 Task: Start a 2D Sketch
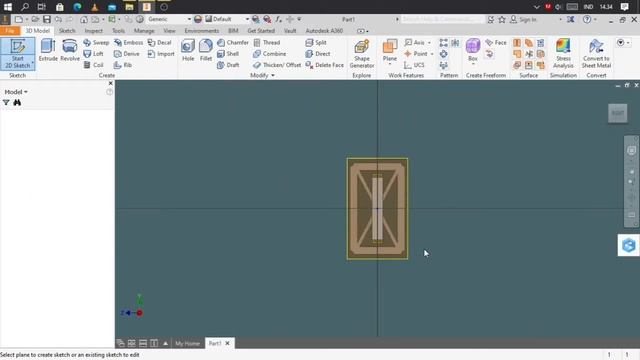pyautogui.click(x=18, y=53)
